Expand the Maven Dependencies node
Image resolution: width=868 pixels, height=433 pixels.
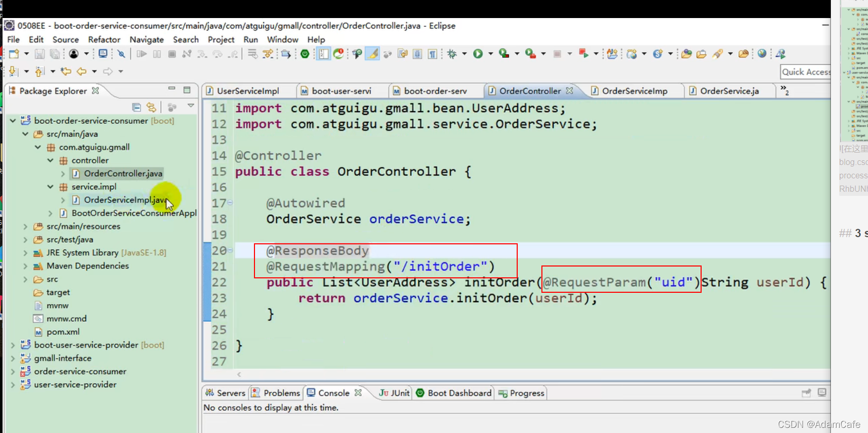pos(25,265)
